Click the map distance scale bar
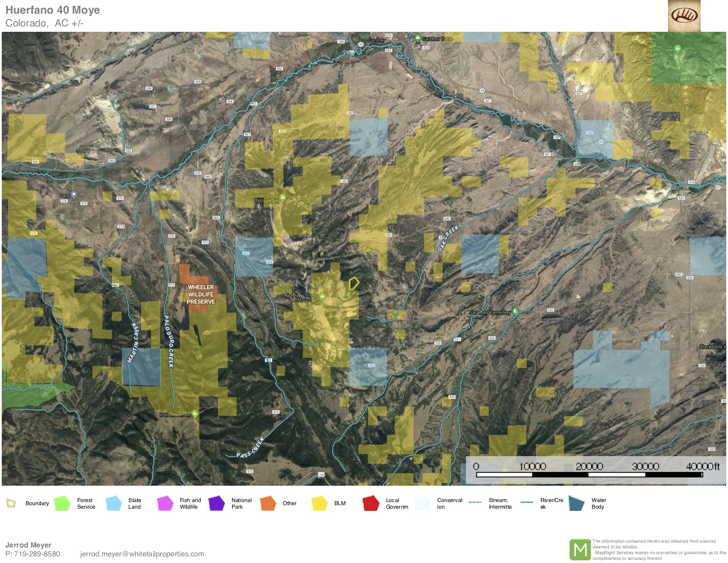Screen dimensions: 728x563 click(589, 475)
